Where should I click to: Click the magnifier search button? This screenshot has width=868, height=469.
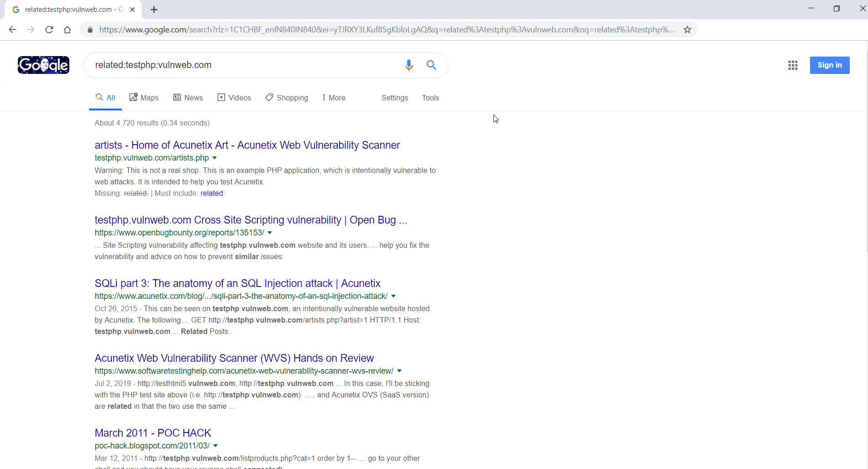point(431,65)
